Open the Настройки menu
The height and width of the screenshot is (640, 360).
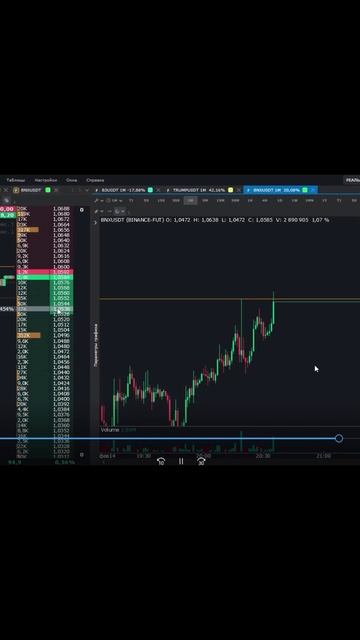[x=46, y=180]
